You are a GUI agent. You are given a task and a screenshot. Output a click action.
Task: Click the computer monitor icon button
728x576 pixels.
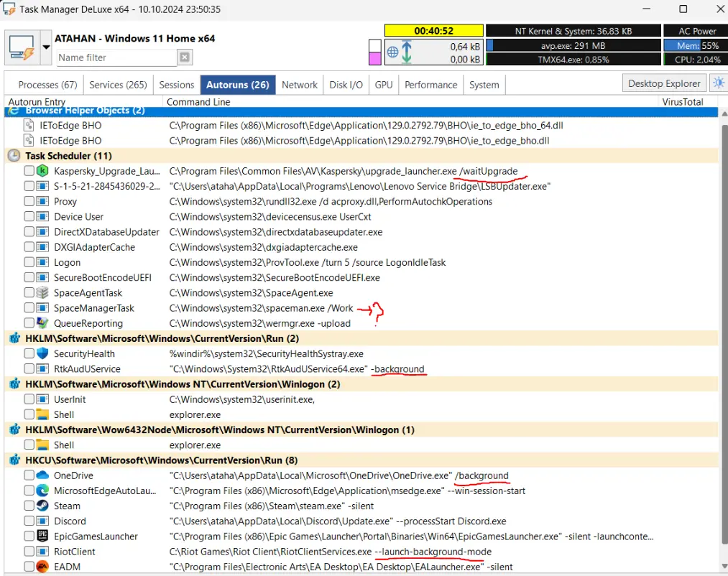click(x=22, y=47)
